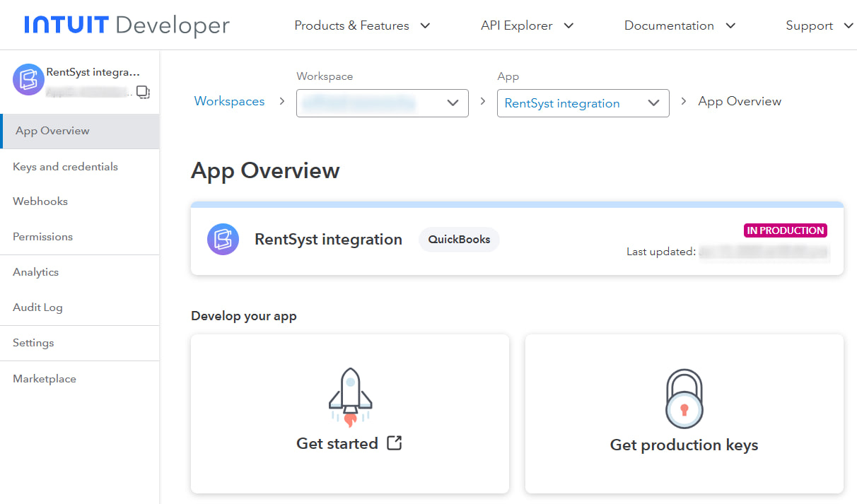Viewport: 857px width, 504px height.
Task: Open the Audit Log page
Action: point(37,307)
